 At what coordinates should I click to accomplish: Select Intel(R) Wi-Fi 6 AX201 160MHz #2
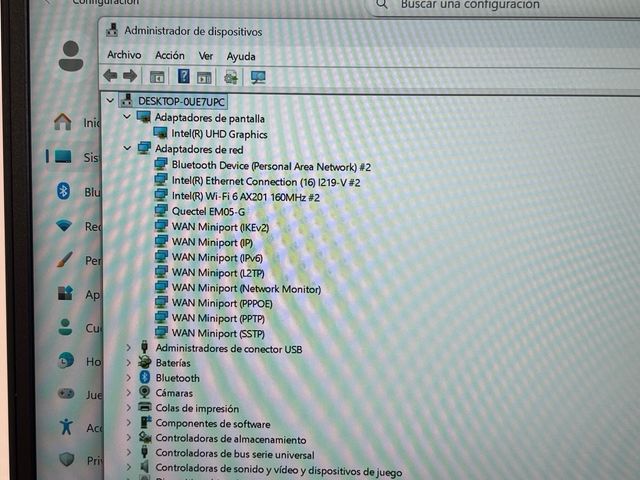click(246, 197)
